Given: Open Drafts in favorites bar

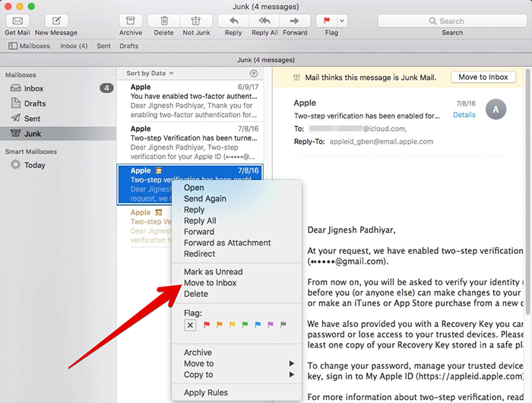Looking at the screenshot, I should coord(128,46).
